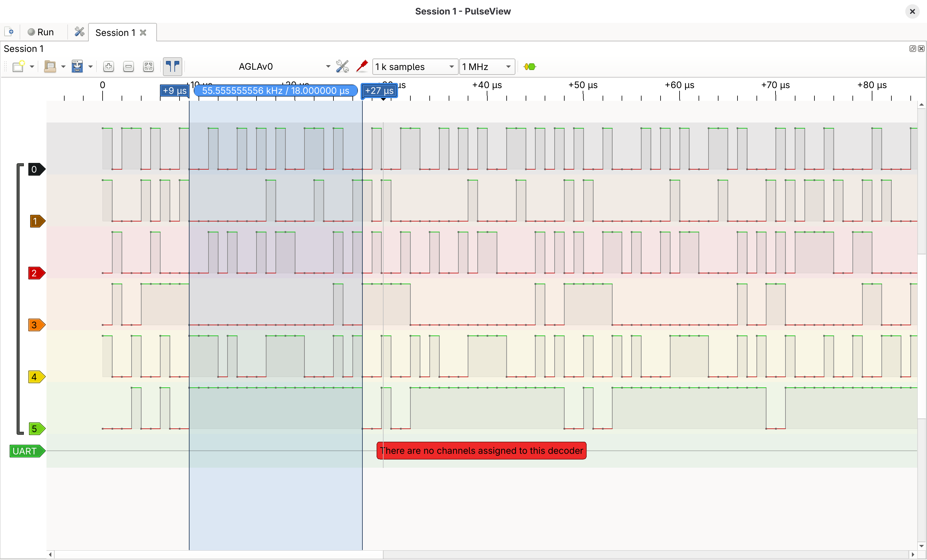Open the AGLAv0 device dropdown
This screenshot has width=927, height=560.
pyautogui.click(x=284, y=67)
